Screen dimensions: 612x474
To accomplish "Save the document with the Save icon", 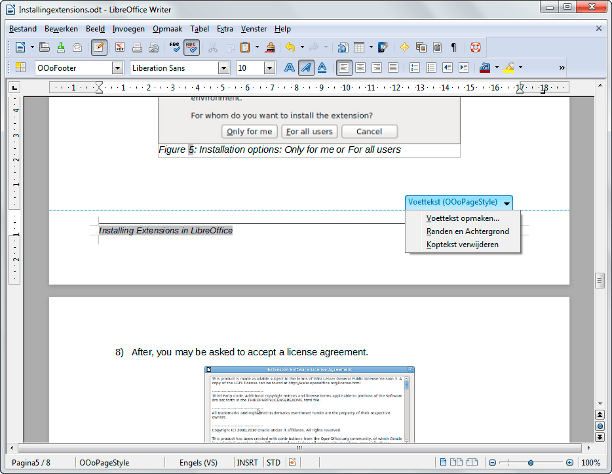I will point(61,48).
